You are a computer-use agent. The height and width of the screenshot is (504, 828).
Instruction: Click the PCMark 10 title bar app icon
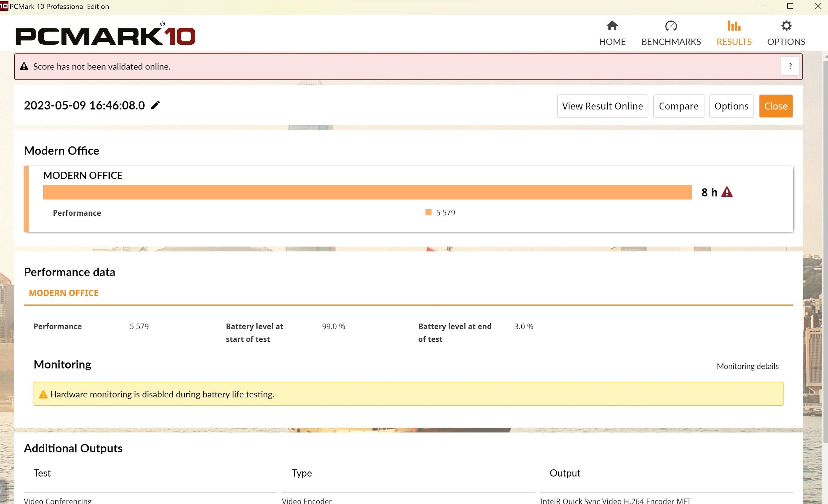pos(4,6)
